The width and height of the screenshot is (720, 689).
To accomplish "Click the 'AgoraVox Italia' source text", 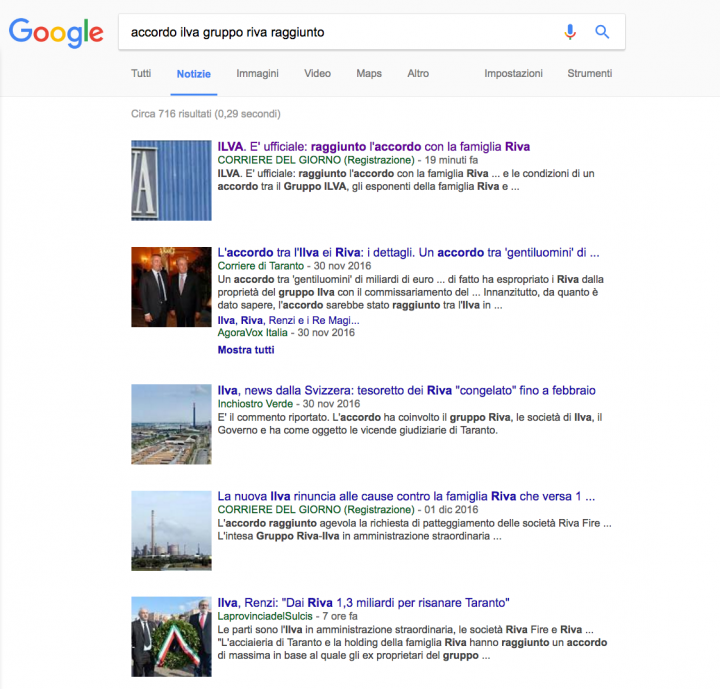I will coord(252,333).
